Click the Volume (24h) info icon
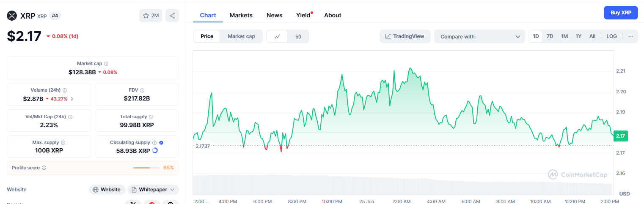Image resolution: width=644 pixels, height=204 pixels. (65, 90)
